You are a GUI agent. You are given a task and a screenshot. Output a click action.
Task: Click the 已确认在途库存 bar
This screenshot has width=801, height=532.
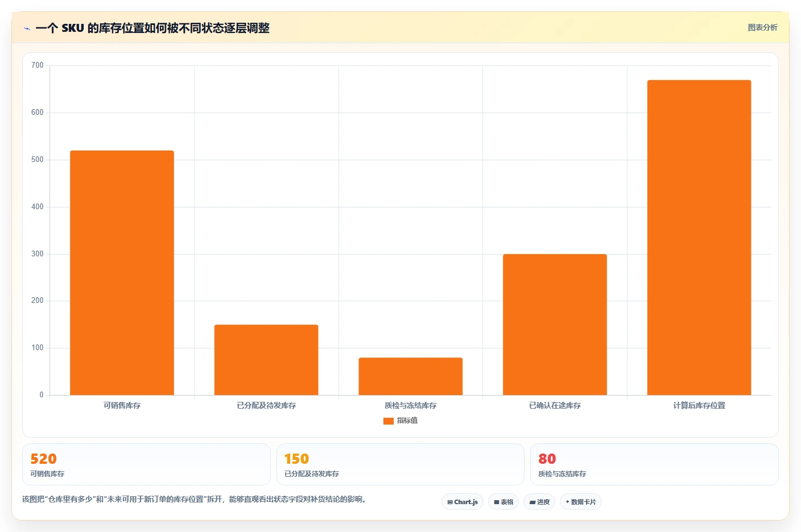tap(555, 325)
